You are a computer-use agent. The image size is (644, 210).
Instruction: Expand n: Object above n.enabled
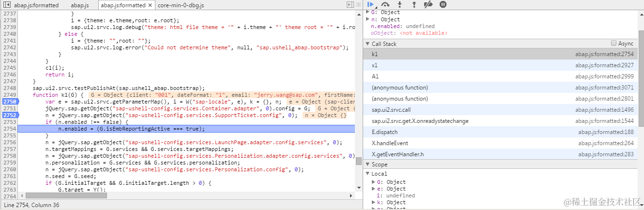click(x=368, y=19)
